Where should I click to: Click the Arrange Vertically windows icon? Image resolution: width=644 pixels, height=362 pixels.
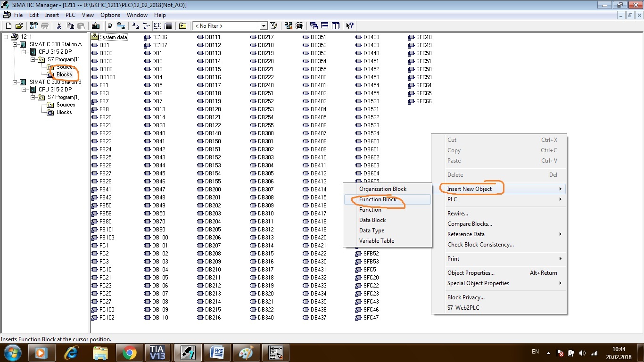click(x=336, y=26)
